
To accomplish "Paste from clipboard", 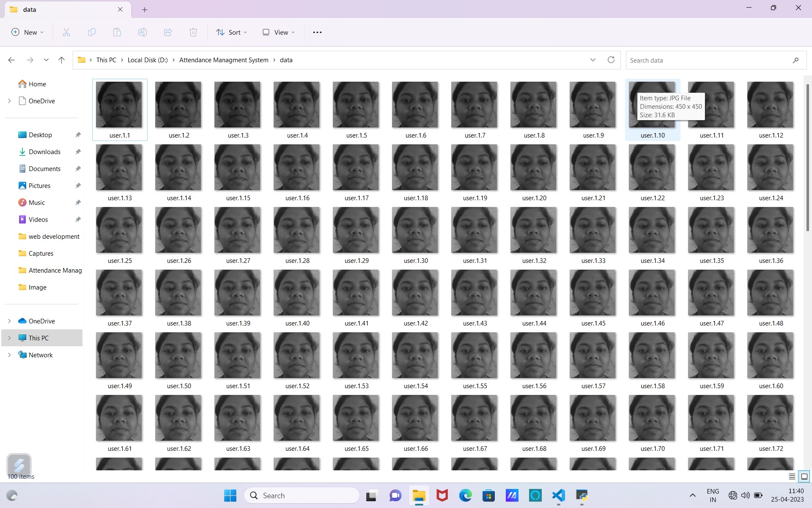I will 117,32.
